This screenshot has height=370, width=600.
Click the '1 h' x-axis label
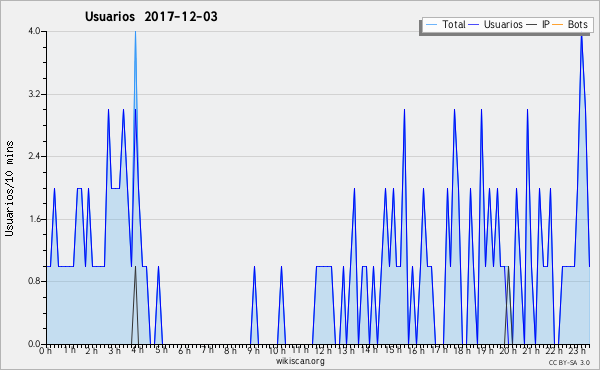70,350
